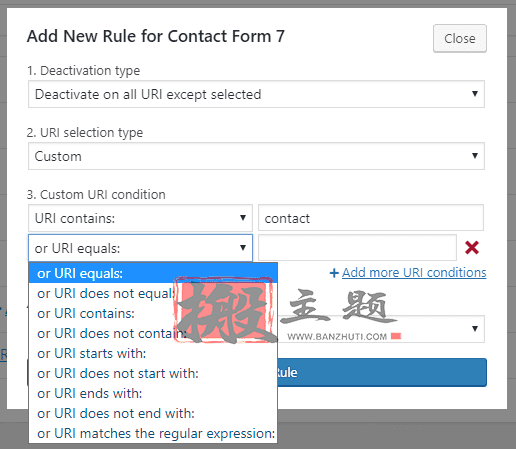Screen dimensions: 516x449
Task: Pick 'or URI does not start with:' option
Action: (153, 373)
